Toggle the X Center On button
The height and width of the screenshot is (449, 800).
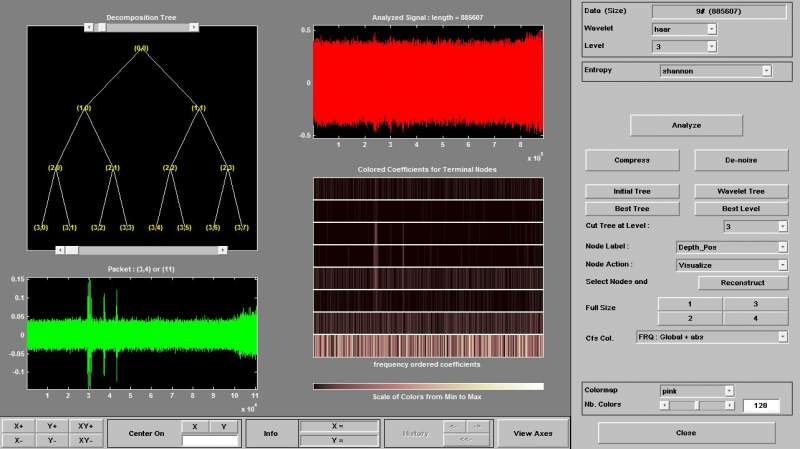point(195,426)
